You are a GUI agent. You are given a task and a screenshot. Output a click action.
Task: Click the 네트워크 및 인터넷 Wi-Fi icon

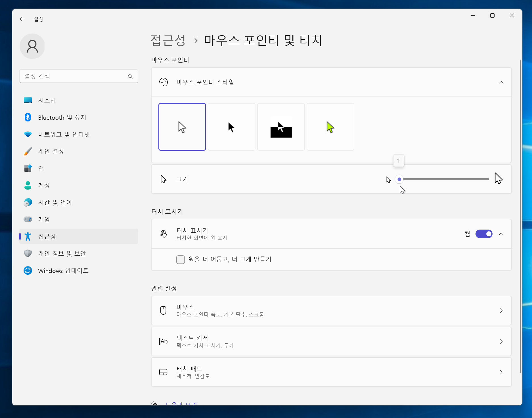click(28, 134)
